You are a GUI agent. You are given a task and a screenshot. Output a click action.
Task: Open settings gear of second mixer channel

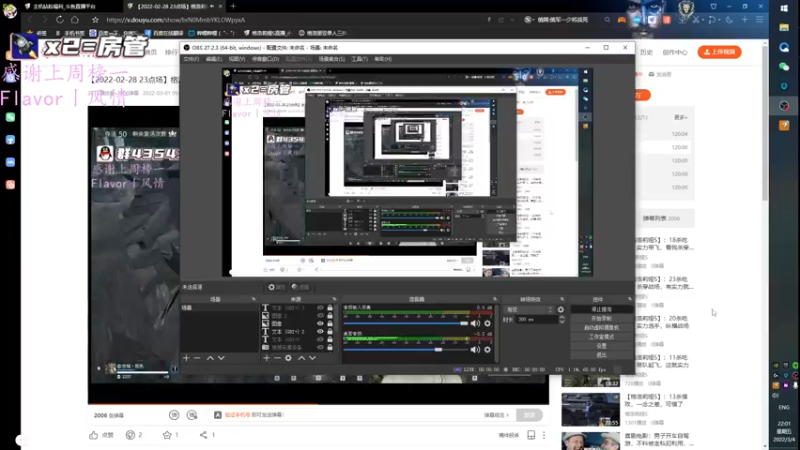pyautogui.click(x=487, y=349)
